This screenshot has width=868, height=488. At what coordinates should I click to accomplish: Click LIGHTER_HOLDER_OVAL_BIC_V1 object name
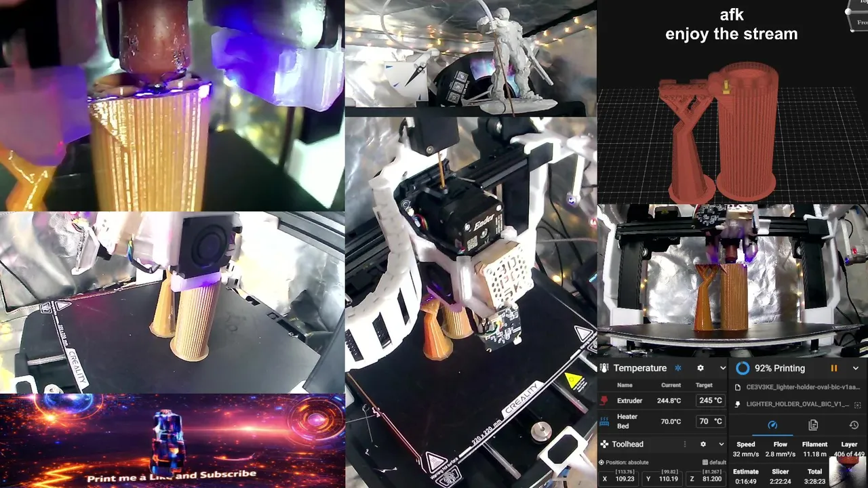pos(797,404)
